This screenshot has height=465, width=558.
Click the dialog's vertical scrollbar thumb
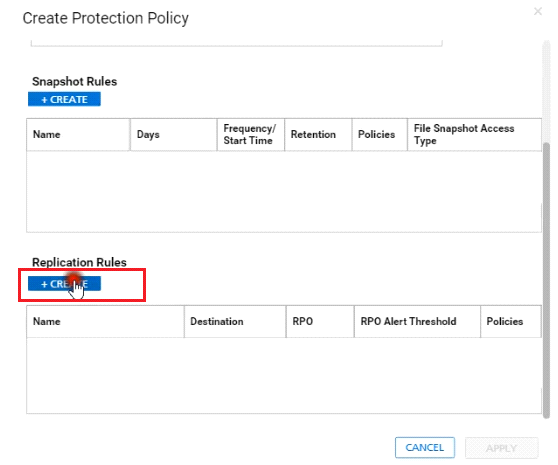546,279
